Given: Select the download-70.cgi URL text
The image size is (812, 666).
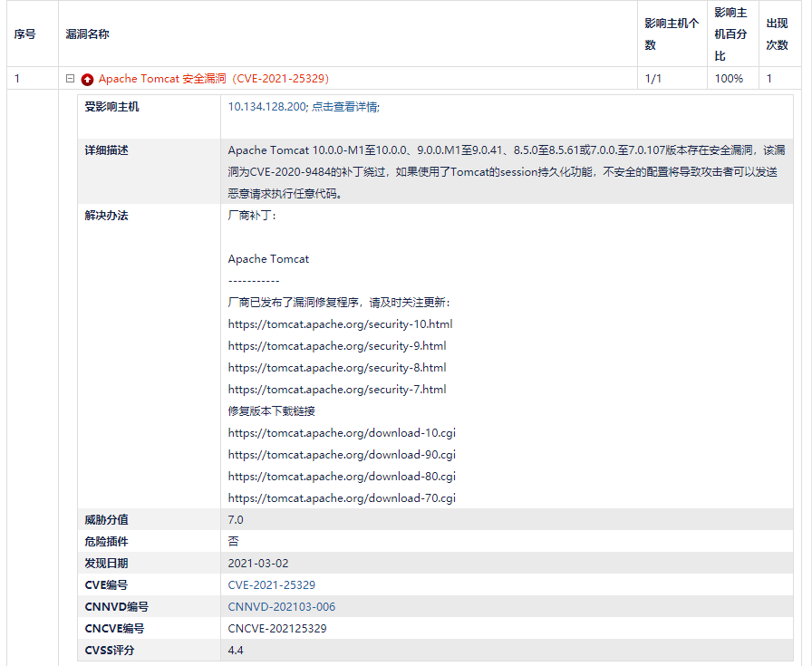Looking at the screenshot, I should point(342,498).
